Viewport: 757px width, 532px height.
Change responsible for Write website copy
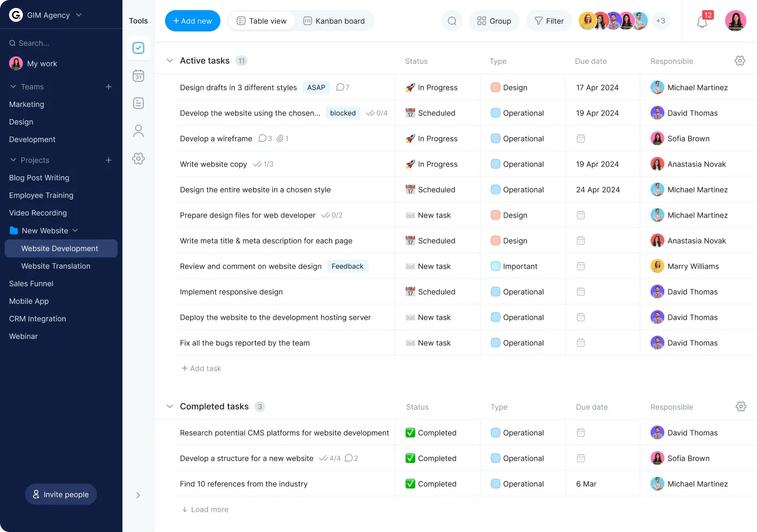tap(688, 164)
